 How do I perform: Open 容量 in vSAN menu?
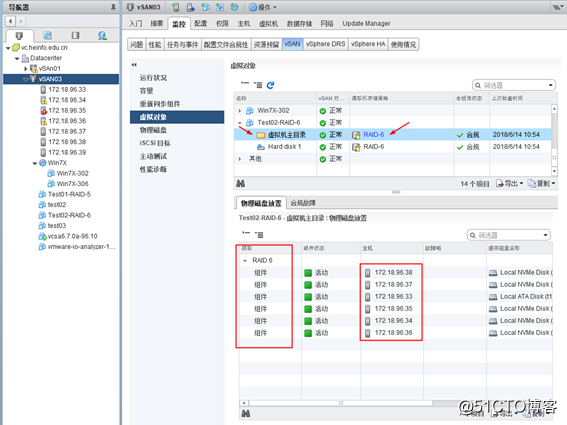[146, 91]
